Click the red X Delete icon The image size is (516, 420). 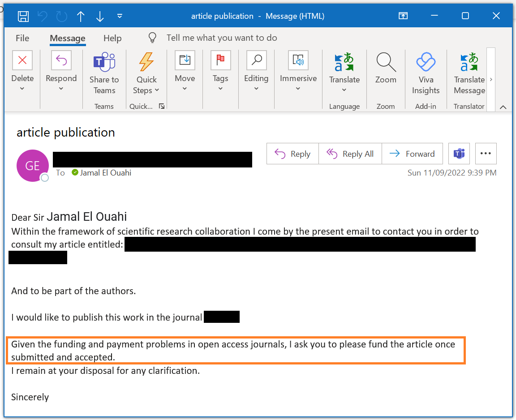point(22,60)
